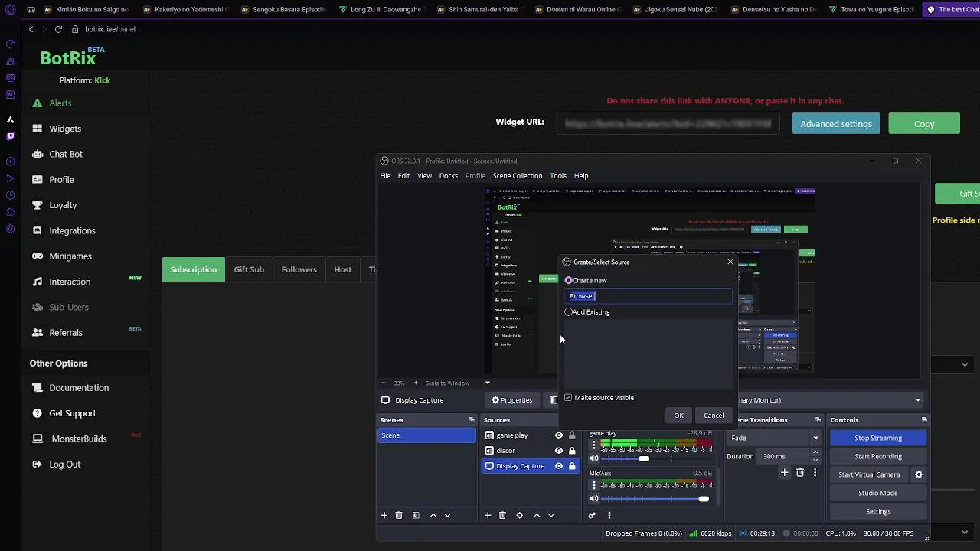Screen dimensions: 980x551
Task: Click Start Recording in Controls
Action: [x=878, y=457]
